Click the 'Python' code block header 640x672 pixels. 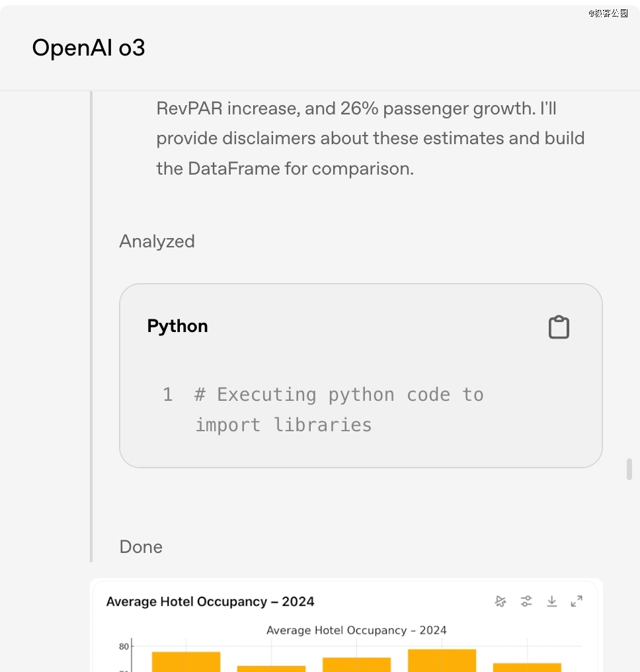177,326
